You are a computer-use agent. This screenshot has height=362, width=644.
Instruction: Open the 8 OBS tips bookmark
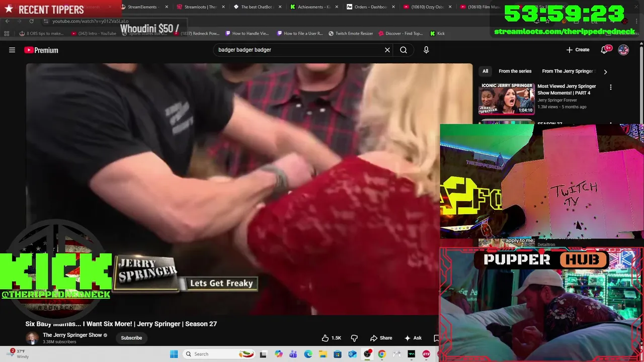pos(41,33)
